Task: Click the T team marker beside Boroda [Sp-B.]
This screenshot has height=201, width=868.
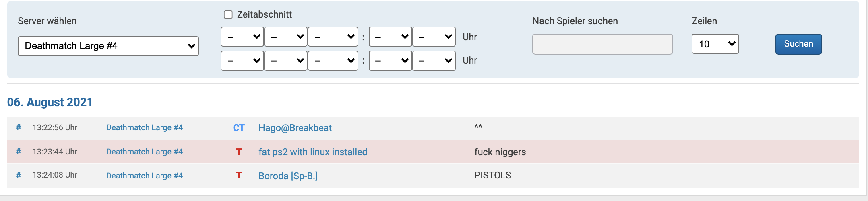Action: pos(239,175)
